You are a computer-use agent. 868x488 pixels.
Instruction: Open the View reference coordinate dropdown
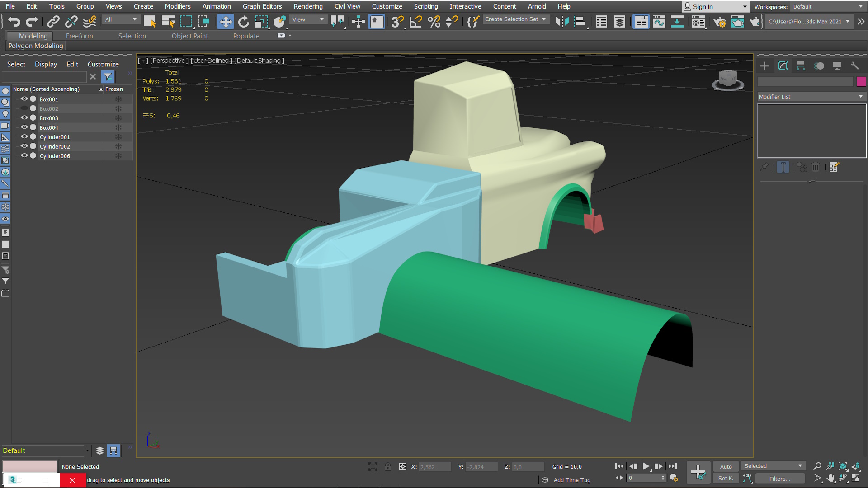(308, 19)
